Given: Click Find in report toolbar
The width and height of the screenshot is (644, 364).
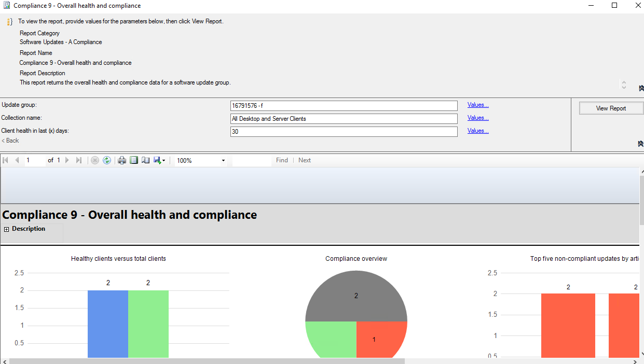Looking at the screenshot, I should pyautogui.click(x=282, y=160).
